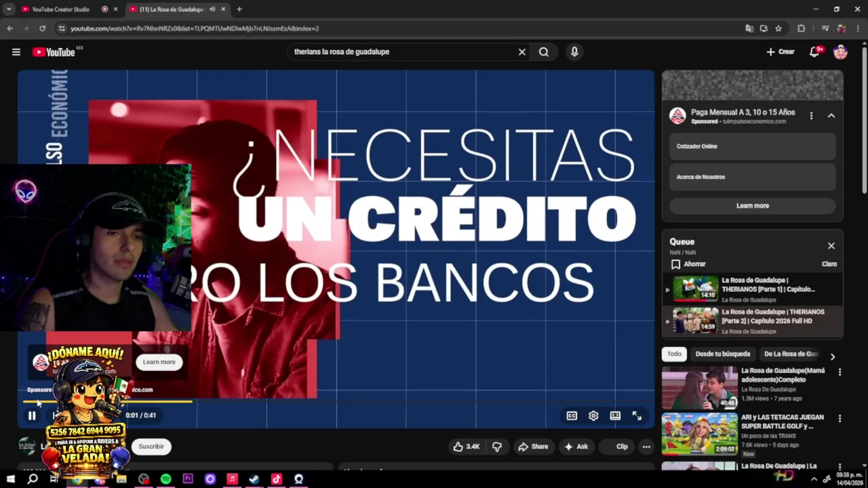Viewport: 868px width, 488px height.
Task: Click Learn more in sponsored panel
Action: pyautogui.click(x=753, y=205)
